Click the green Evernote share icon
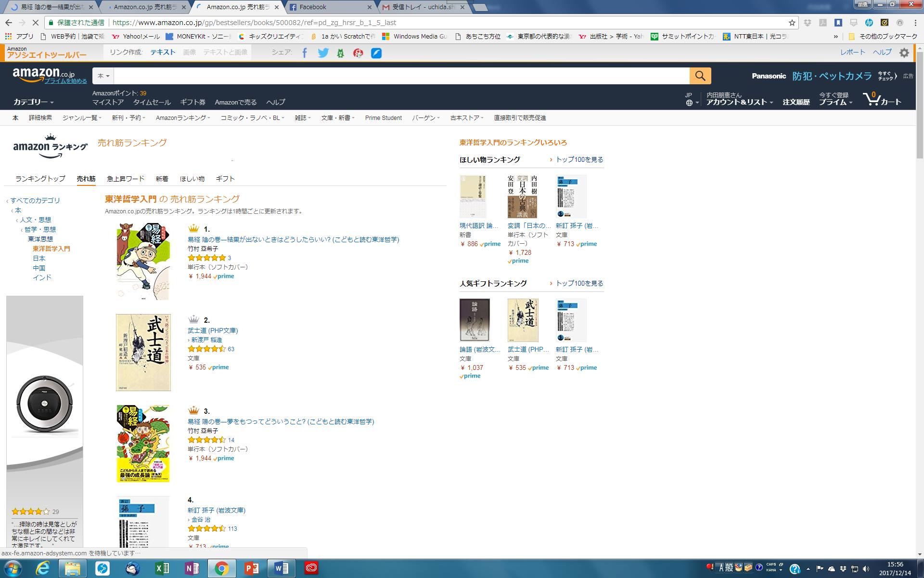924x578 pixels. pyautogui.click(x=340, y=53)
